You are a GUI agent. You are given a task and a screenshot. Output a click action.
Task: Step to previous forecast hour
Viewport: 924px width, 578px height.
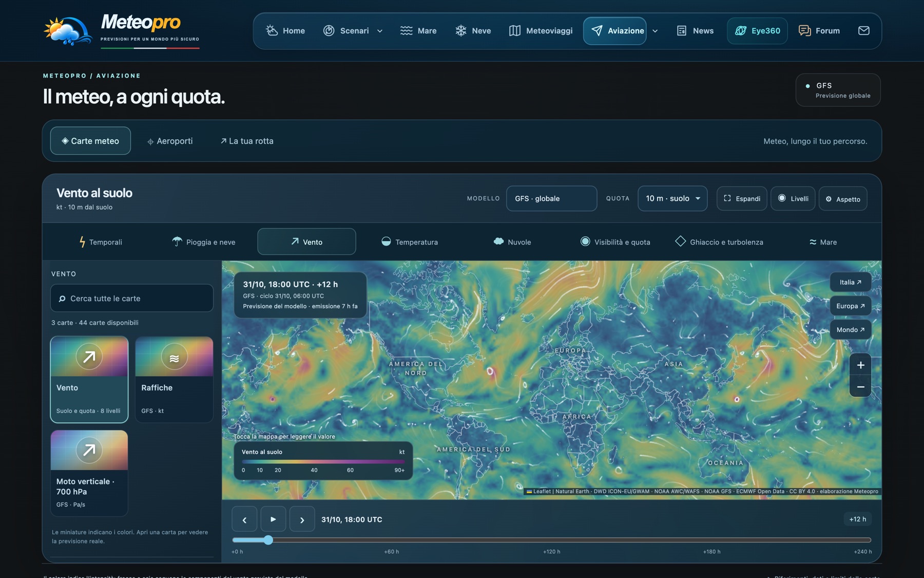(244, 519)
